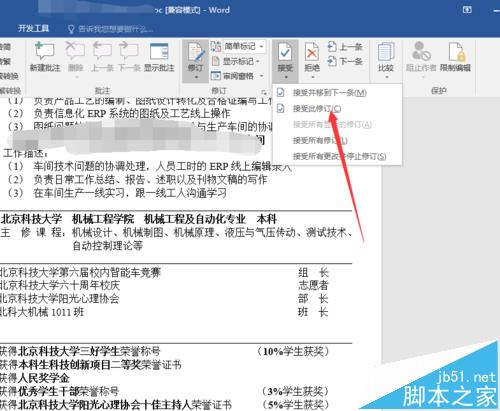Open the 拒绝 dropdown arrow
Screen dimensions: 500x411
click(312, 77)
